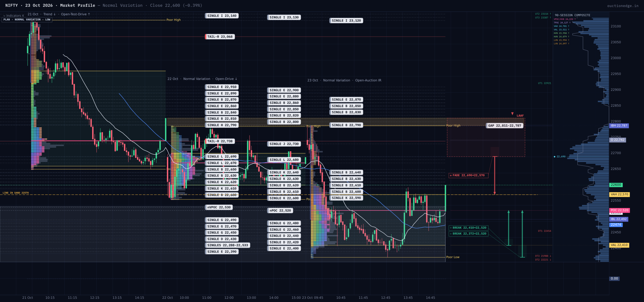The image size is (644, 302).
Task: Select the IBL 22,492 price tag
Action: coord(619,219)
